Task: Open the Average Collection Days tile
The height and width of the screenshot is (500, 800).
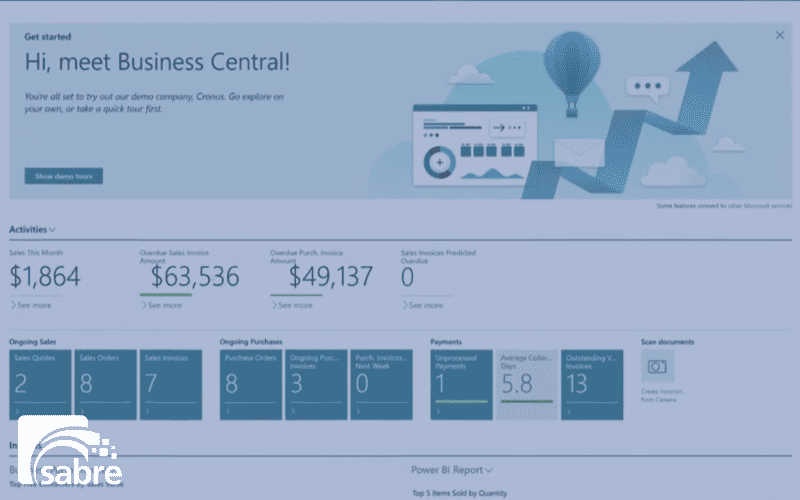Action: 527,385
